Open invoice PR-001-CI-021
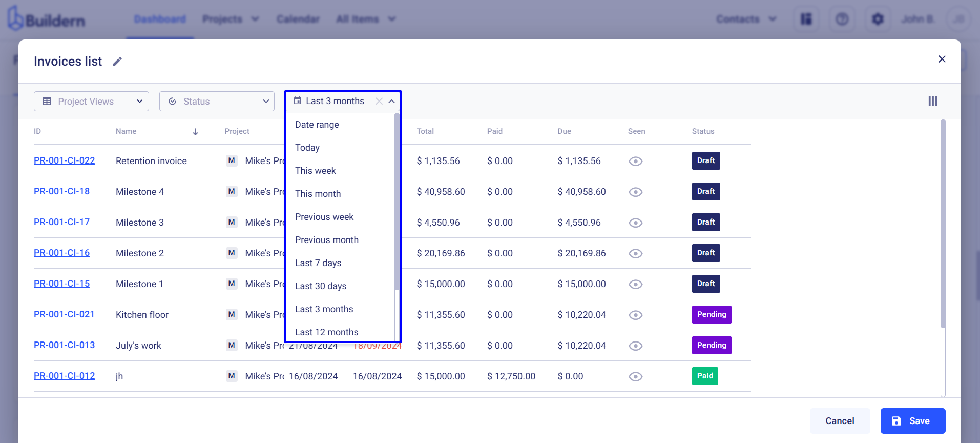 tap(65, 314)
